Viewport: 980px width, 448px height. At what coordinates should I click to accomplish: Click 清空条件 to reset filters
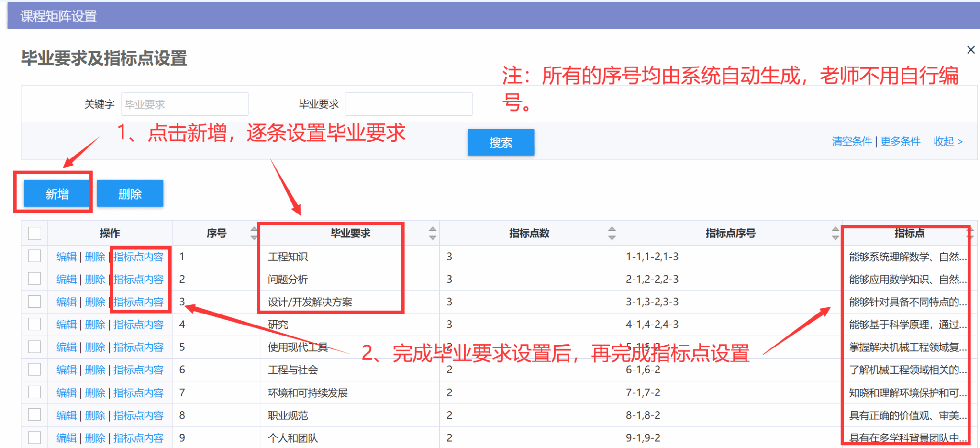point(852,141)
